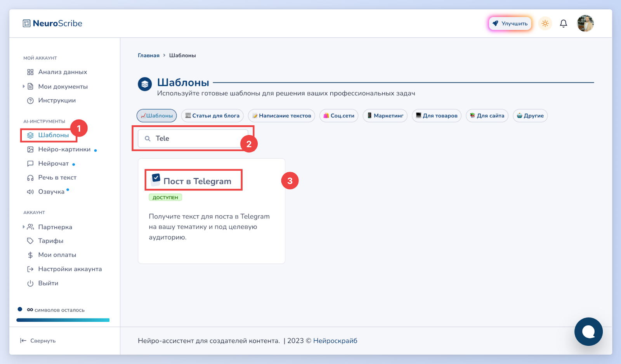
Task: Click the Настройки аккаунта icon
Action: (30, 269)
